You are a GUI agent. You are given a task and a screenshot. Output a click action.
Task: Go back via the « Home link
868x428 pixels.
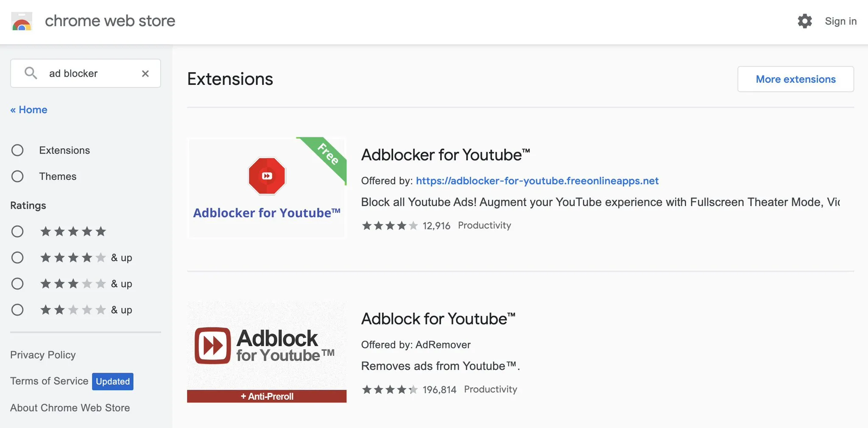pos(29,110)
